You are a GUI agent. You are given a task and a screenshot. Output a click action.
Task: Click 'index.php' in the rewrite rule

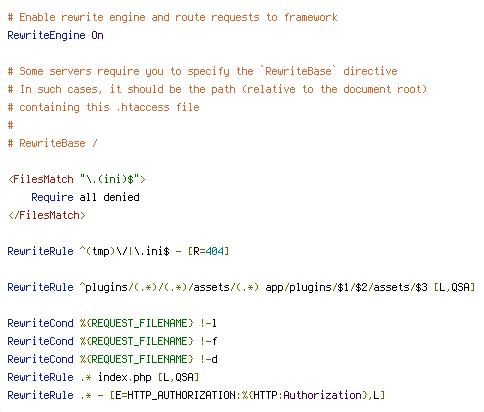125,377
